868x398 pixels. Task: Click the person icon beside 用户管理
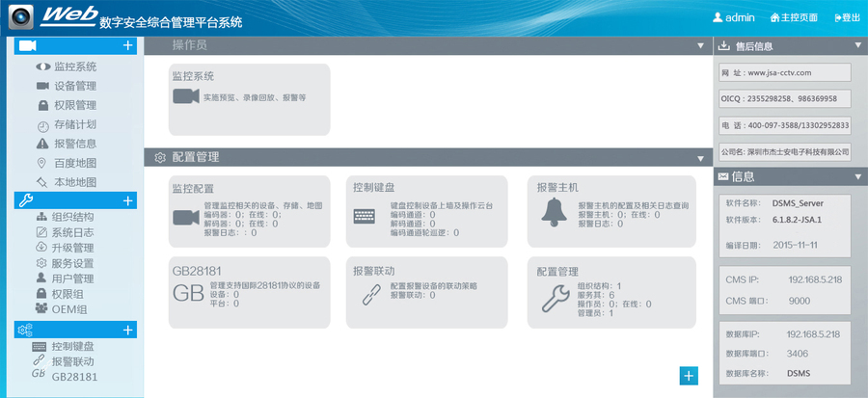tap(41, 278)
